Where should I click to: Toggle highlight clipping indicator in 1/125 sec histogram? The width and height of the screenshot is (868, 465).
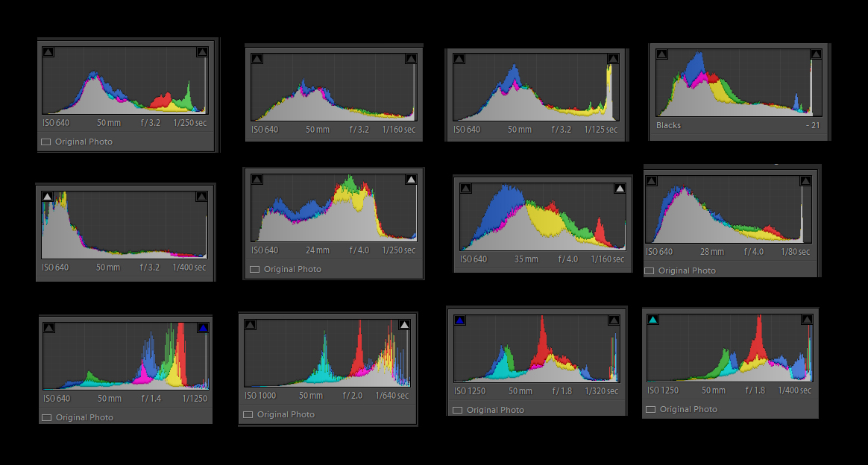pos(613,59)
